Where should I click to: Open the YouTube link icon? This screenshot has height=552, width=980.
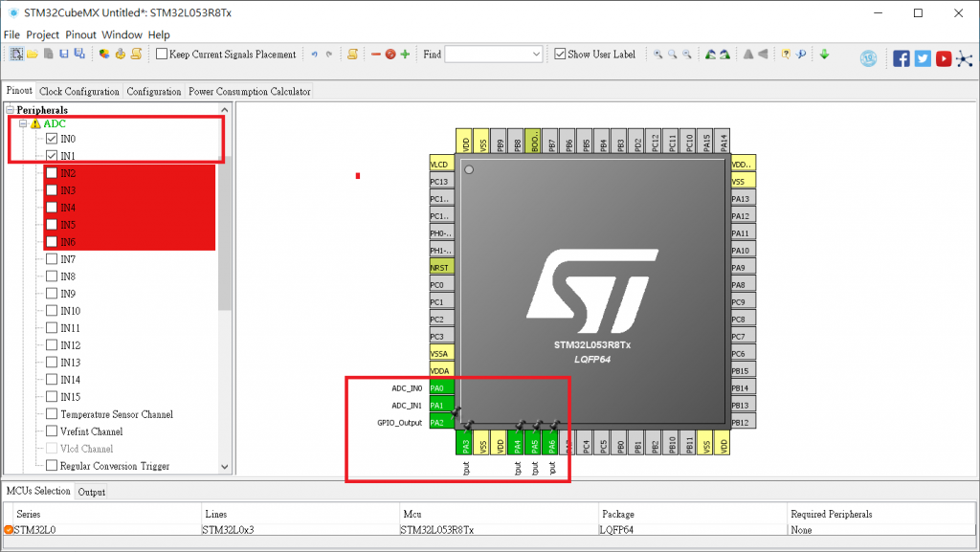pos(944,58)
